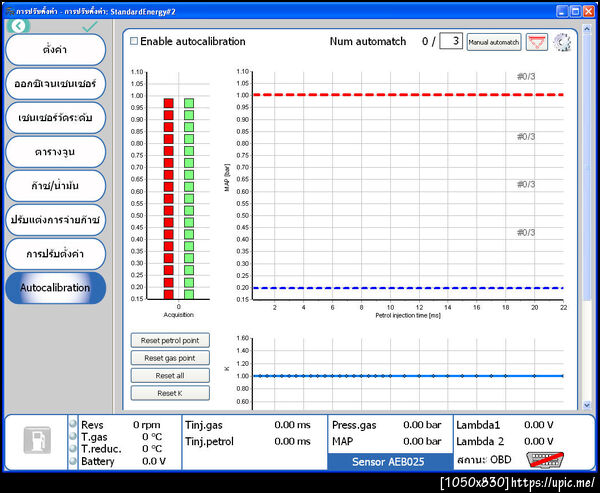Open the เซนเซอร์วัดระดับ section
The image size is (600, 493).
(x=55, y=118)
